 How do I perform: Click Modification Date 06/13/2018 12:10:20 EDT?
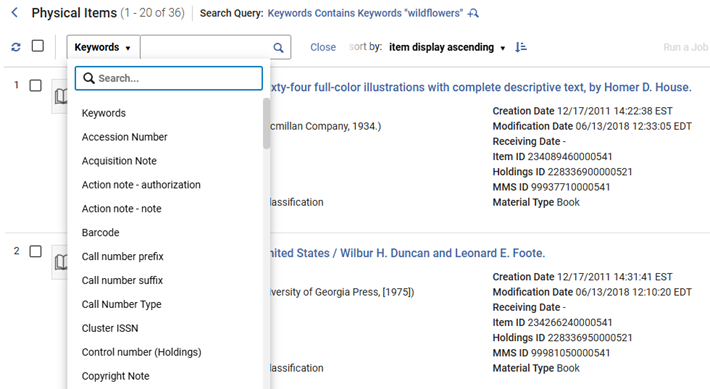click(592, 292)
